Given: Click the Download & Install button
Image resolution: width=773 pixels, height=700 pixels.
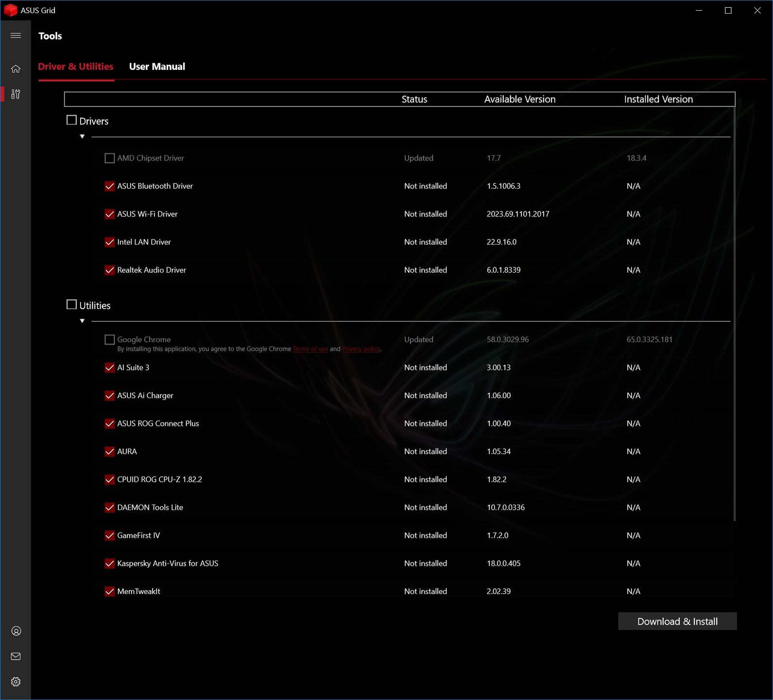Looking at the screenshot, I should point(677,621).
